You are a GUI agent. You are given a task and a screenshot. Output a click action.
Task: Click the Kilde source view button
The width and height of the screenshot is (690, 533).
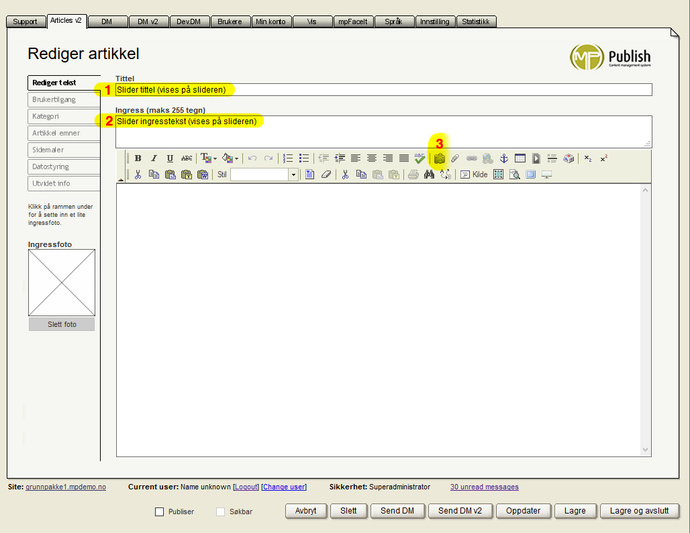(x=474, y=174)
